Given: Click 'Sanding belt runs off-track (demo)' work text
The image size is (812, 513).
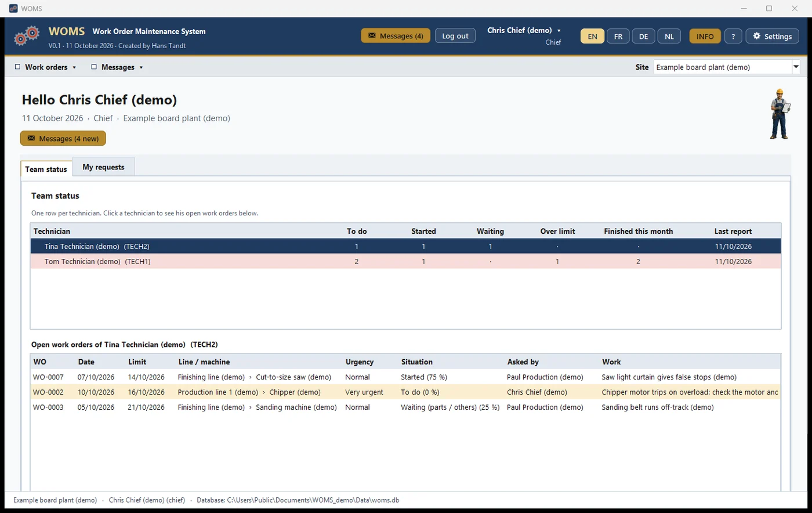Looking at the screenshot, I should [658, 407].
